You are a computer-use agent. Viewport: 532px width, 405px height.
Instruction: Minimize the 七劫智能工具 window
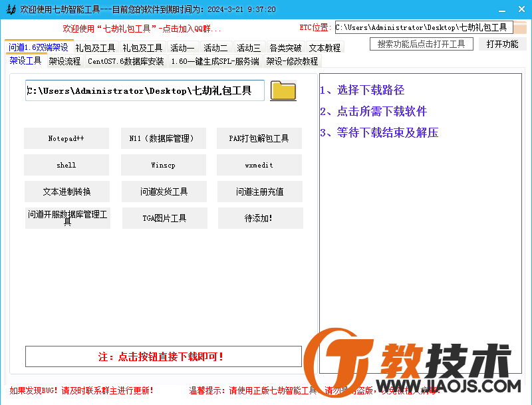[x=502, y=9]
